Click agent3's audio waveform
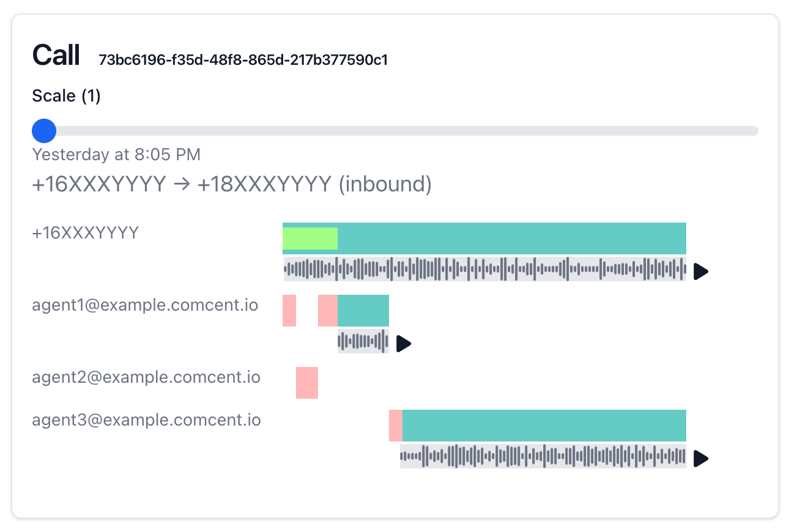Image resolution: width=789 pixels, height=532 pixels. 543,456
